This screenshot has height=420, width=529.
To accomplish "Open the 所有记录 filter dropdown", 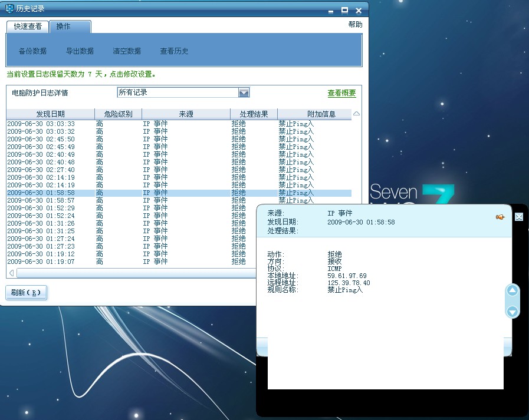I will [x=244, y=92].
